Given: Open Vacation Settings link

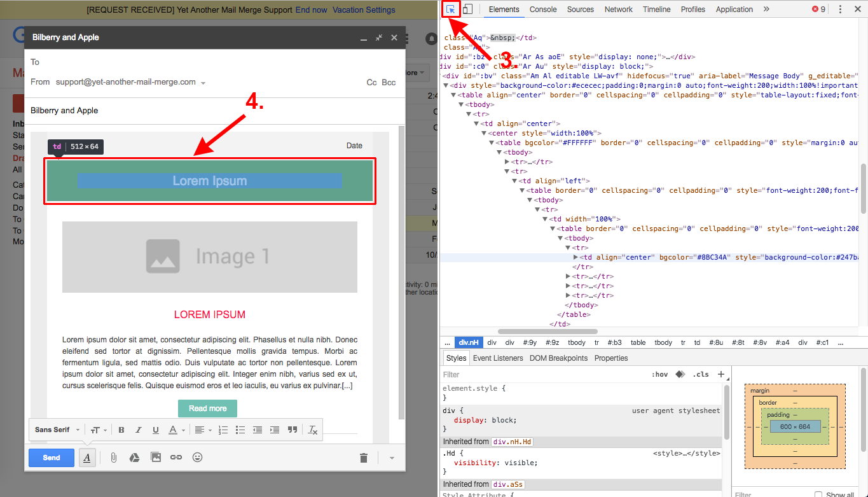Looking at the screenshot, I should click(x=364, y=10).
